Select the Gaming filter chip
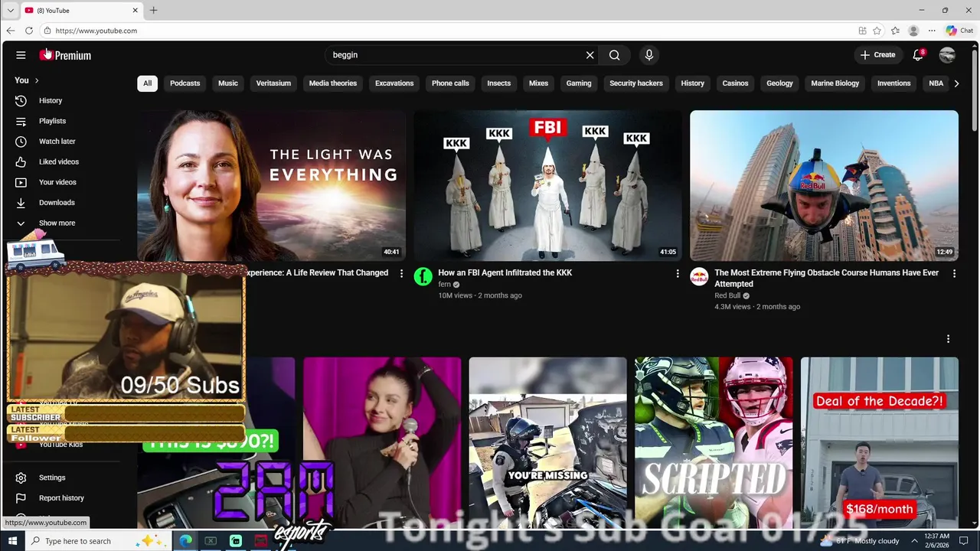The image size is (980, 551). point(579,83)
